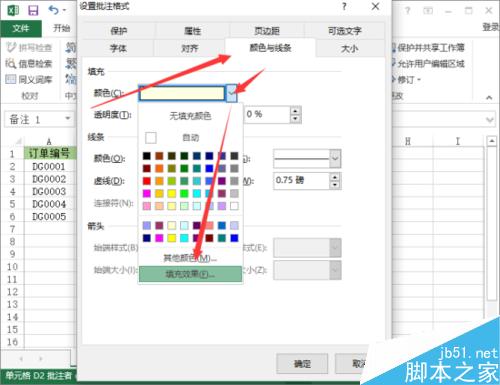This screenshot has width=500, height=385.
Task: Open the 字体 tab
Action: tap(118, 49)
